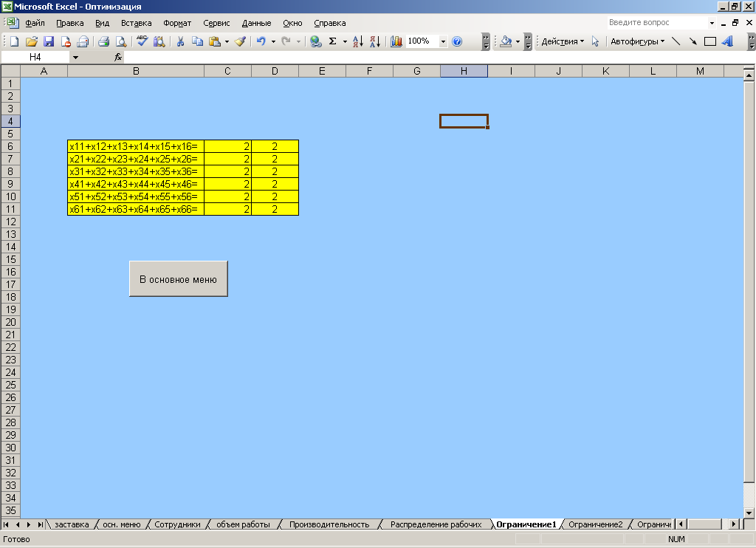
Task: Select the Format Painter brush icon
Action: click(241, 42)
